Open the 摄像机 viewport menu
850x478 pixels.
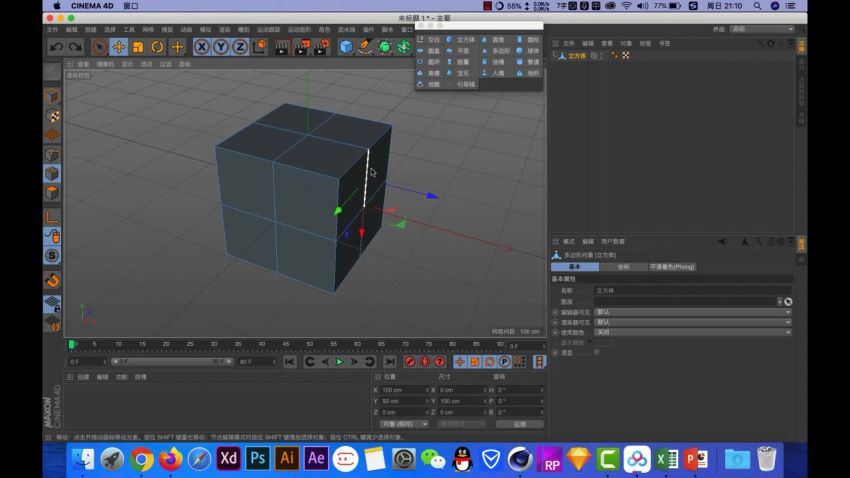pyautogui.click(x=105, y=64)
